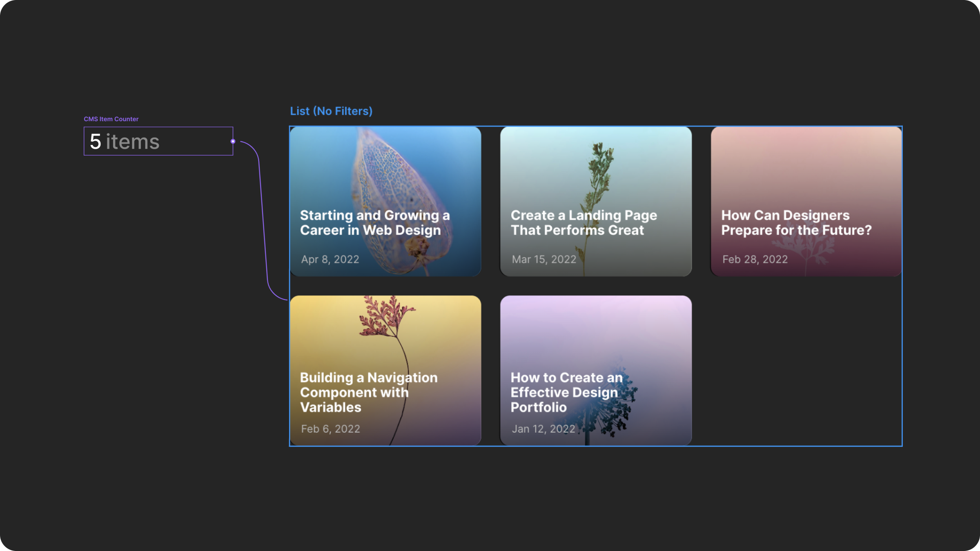This screenshot has height=551, width=980.
Task: Click the purple connector dot on counter
Action: pyautogui.click(x=233, y=142)
